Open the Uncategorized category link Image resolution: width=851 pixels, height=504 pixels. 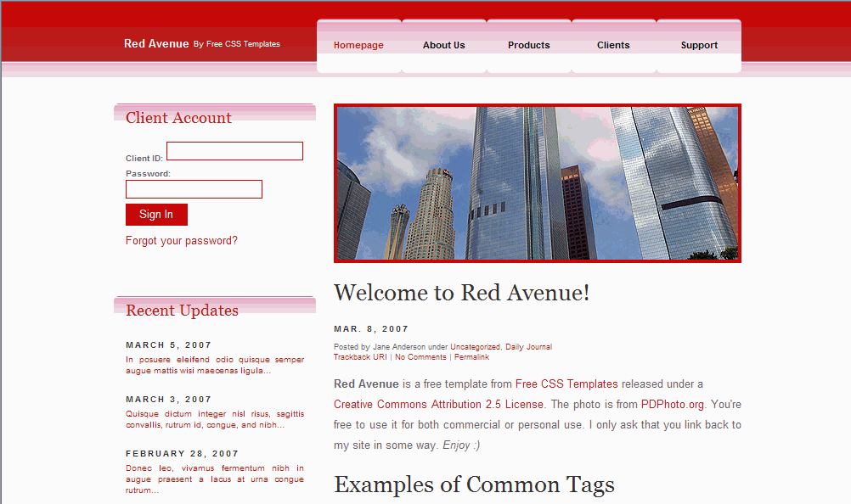475,347
